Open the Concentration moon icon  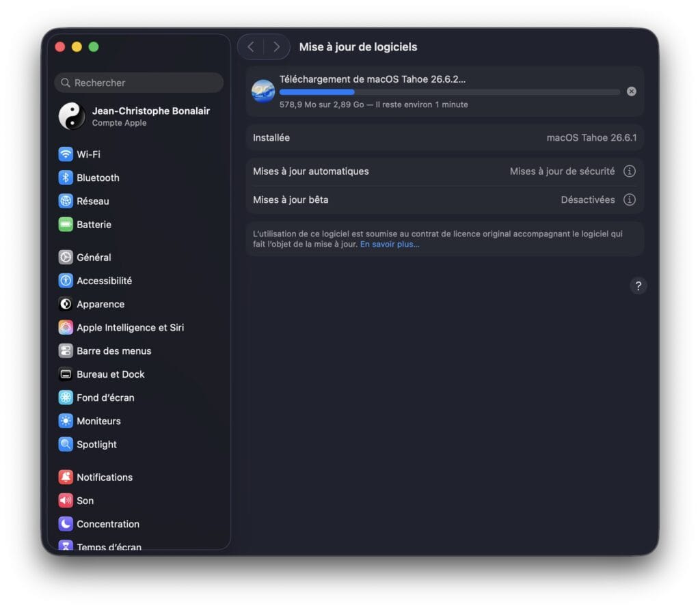click(x=66, y=524)
